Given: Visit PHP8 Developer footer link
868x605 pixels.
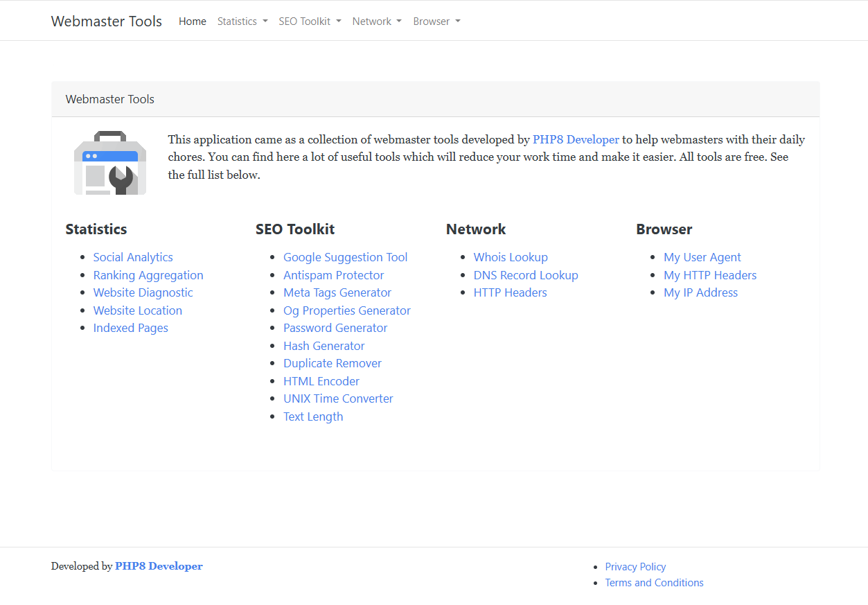Looking at the screenshot, I should pyautogui.click(x=159, y=566).
